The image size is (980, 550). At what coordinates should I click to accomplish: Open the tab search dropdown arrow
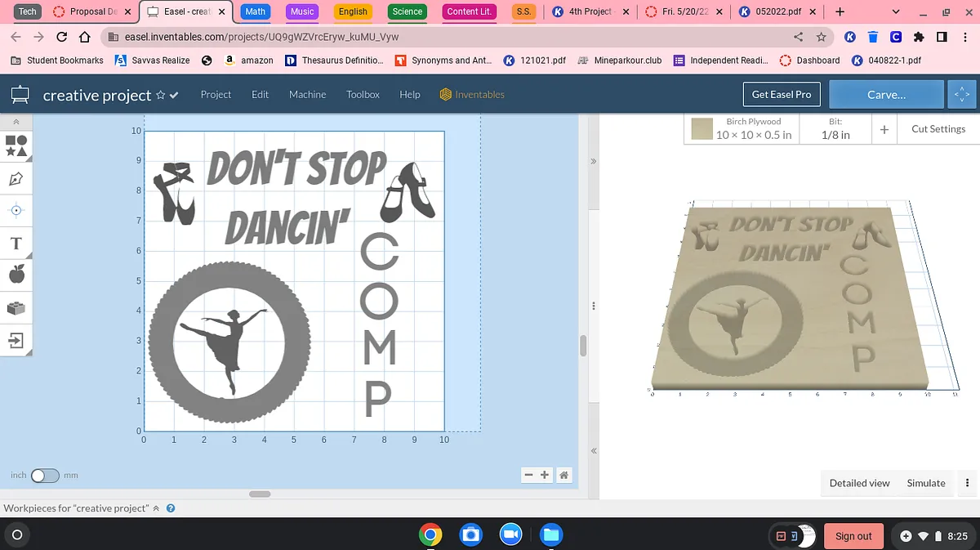[896, 11]
